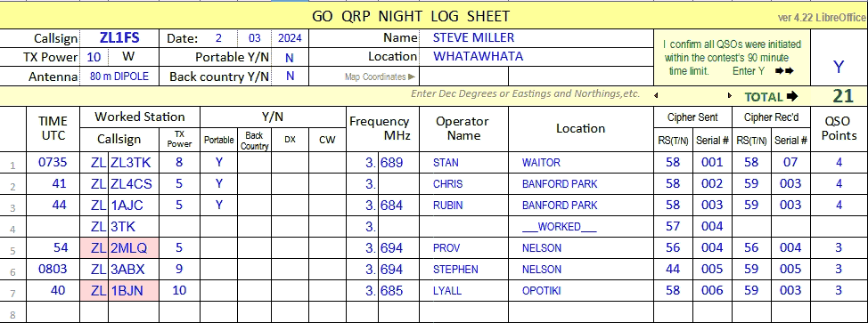Click the black TOTAL arrow icon

click(792, 97)
